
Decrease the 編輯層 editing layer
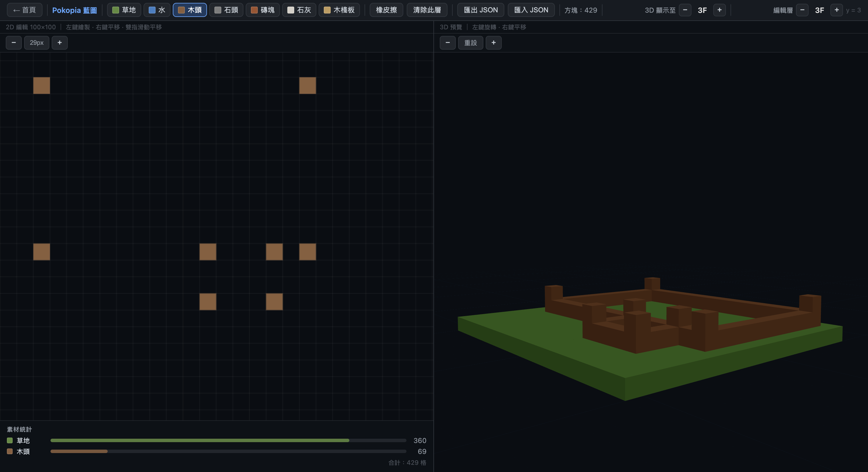pos(802,10)
